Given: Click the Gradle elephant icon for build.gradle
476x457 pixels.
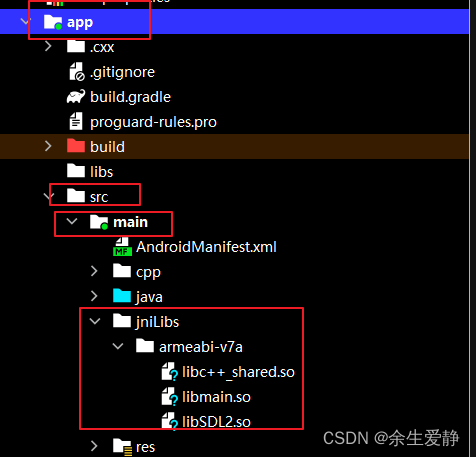Looking at the screenshot, I should 76,97.
